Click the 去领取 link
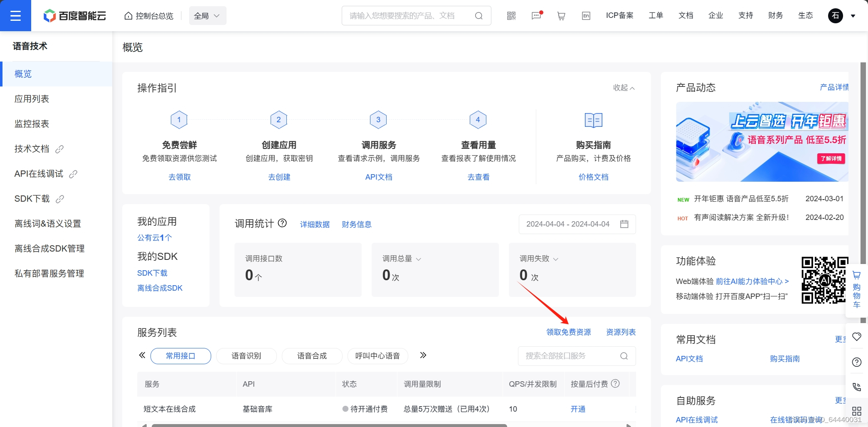 tap(180, 177)
